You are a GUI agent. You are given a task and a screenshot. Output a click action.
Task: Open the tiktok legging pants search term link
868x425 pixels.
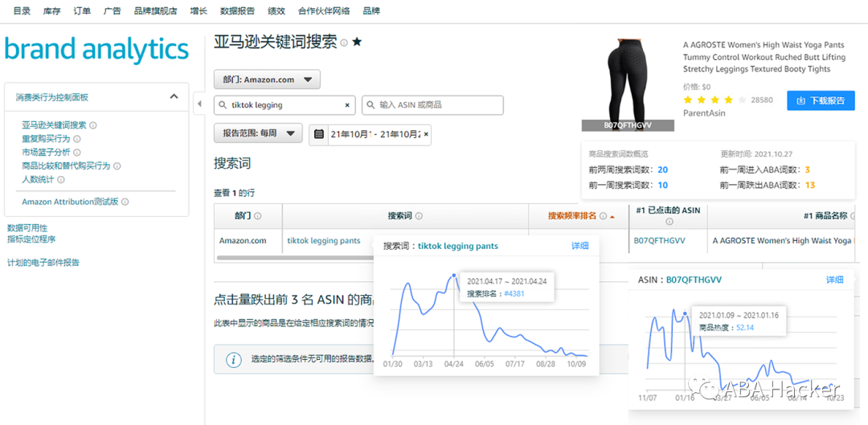coord(324,241)
